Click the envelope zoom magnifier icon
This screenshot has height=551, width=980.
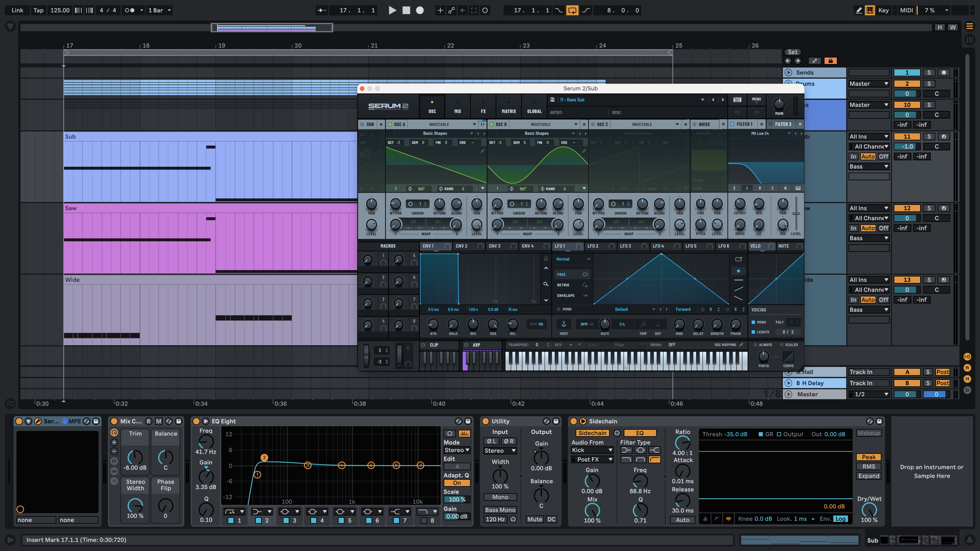[x=546, y=284]
